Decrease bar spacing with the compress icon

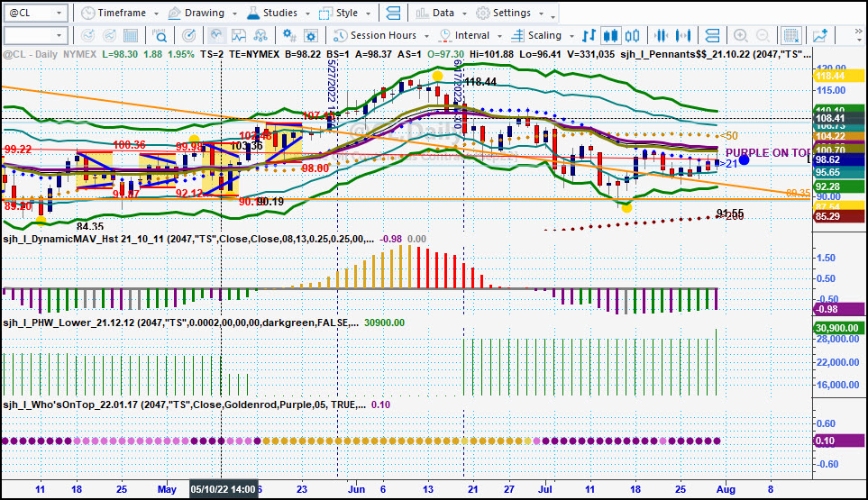(661, 35)
